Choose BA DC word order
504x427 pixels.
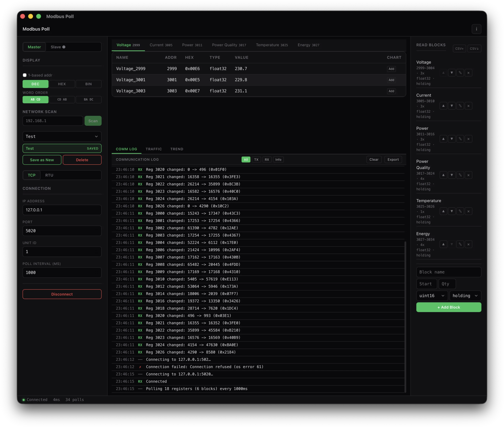(88, 100)
